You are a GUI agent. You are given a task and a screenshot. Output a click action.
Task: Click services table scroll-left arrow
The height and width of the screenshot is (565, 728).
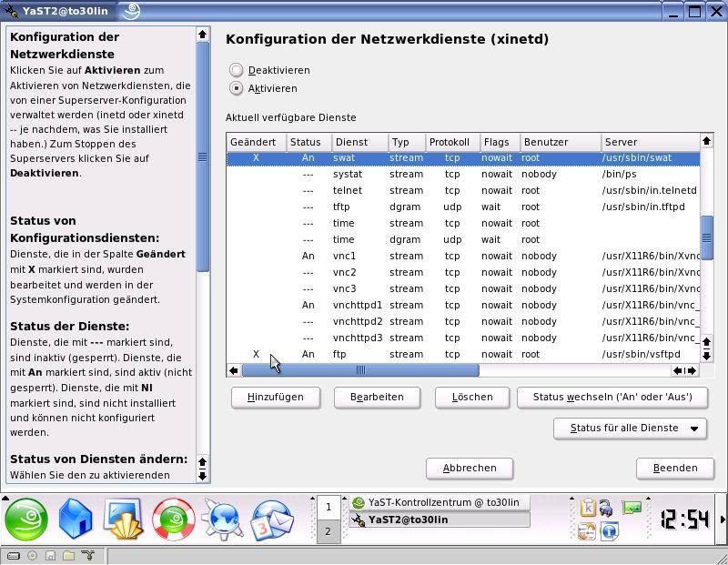(x=234, y=370)
